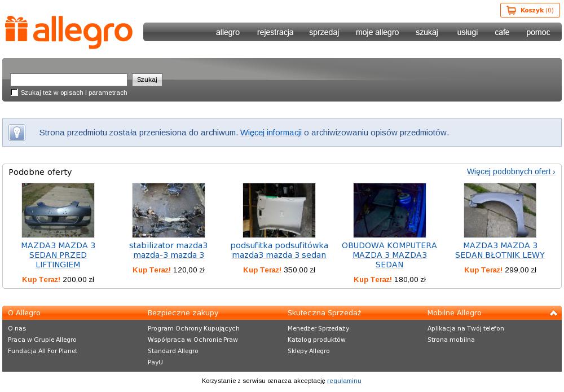564x392 pixels.
Task: Click the 'Podobne oferty' section title
Action: point(40,172)
